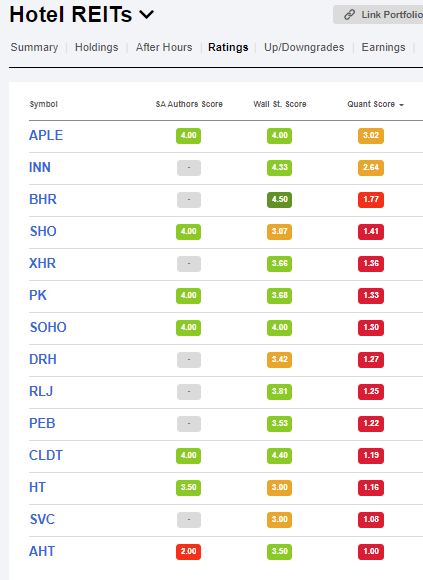Image resolution: width=423 pixels, height=580 pixels.
Task: Open the Summary tab
Action: click(x=34, y=47)
